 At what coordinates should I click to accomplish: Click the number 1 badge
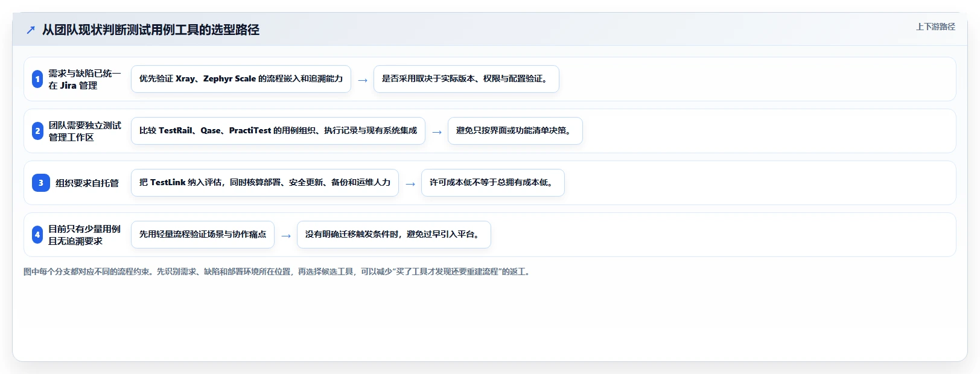pyautogui.click(x=37, y=79)
